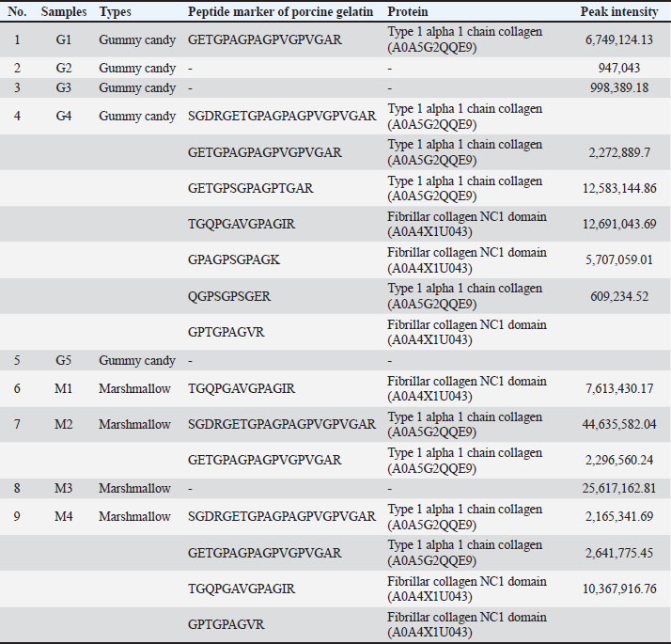Select the 'Protein' column header
Viewport: 671px width, 644px height.
coord(408,11)
